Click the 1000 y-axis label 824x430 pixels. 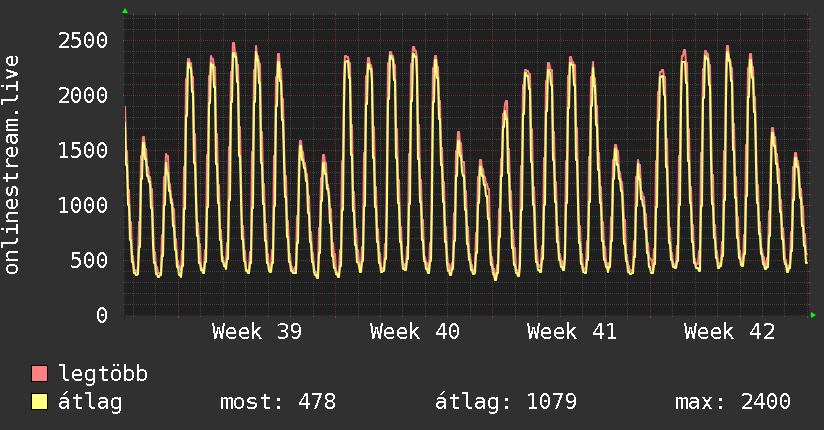click(83, 206)
